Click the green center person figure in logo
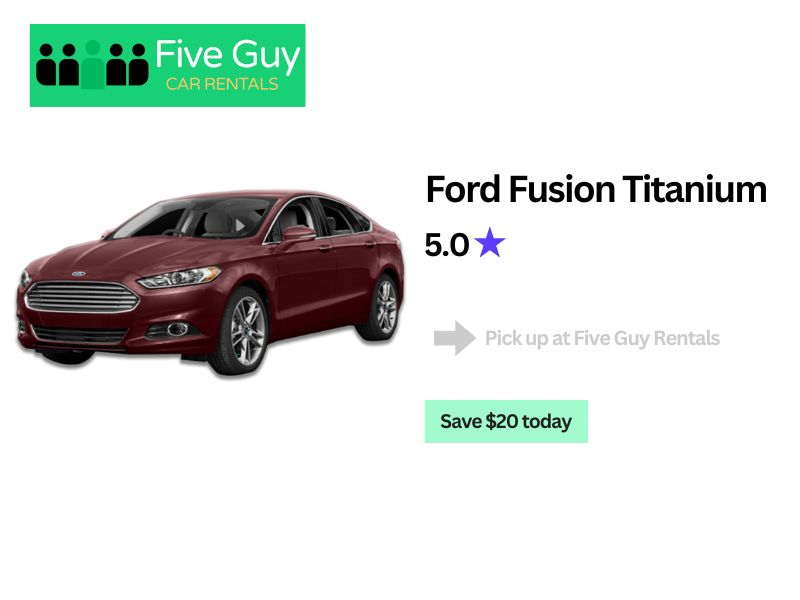 (92, 65)
